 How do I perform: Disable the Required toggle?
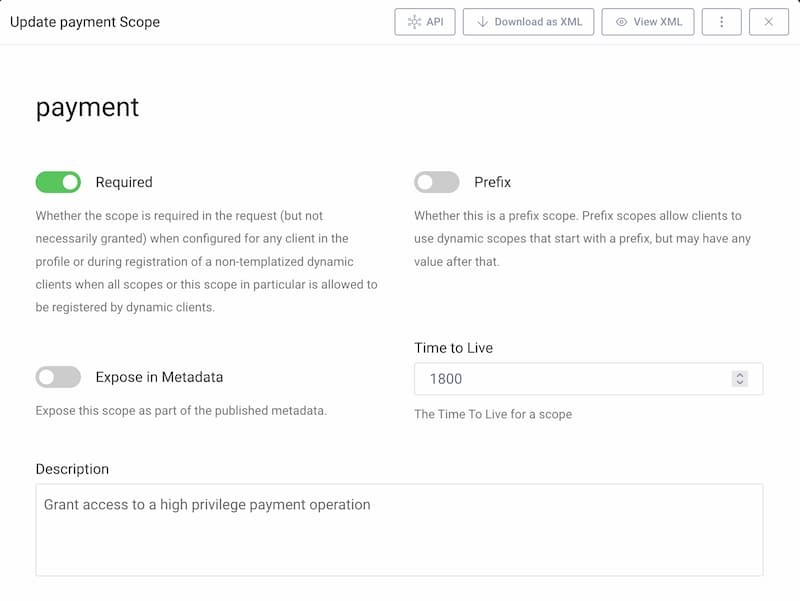58,182
